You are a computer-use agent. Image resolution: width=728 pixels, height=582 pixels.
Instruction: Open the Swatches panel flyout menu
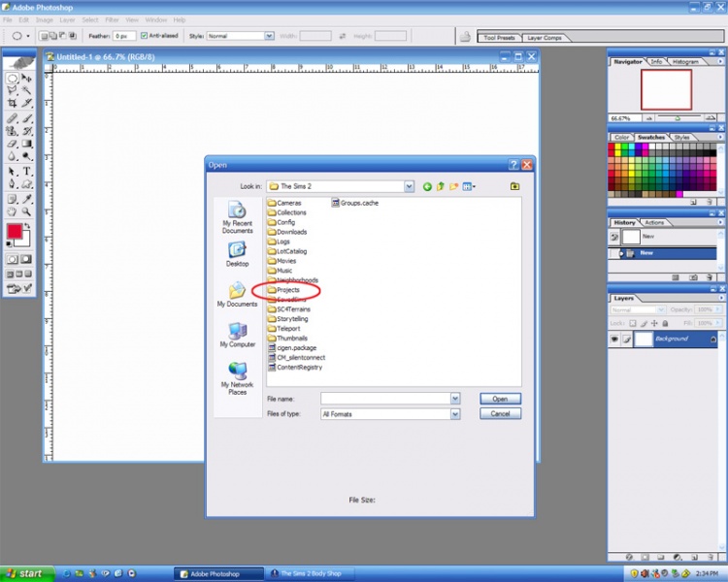click(720, 137)
